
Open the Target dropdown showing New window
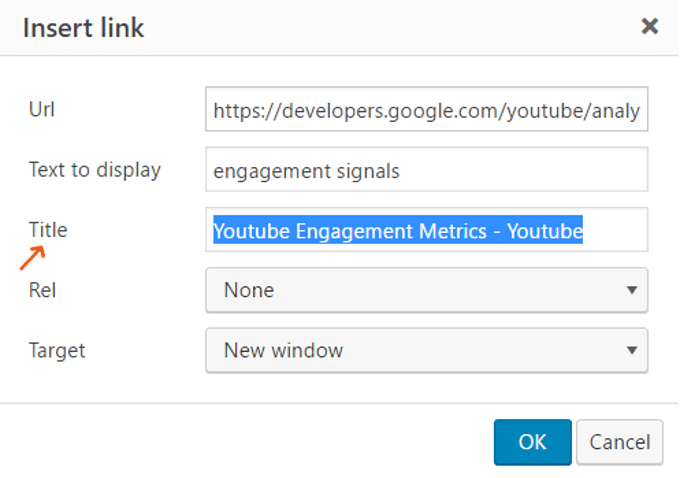[x=427, y=350]
